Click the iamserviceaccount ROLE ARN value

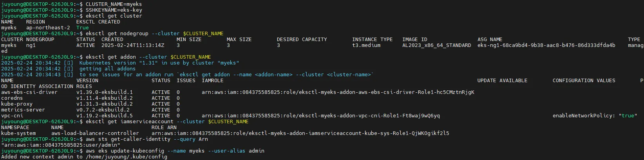300,133
